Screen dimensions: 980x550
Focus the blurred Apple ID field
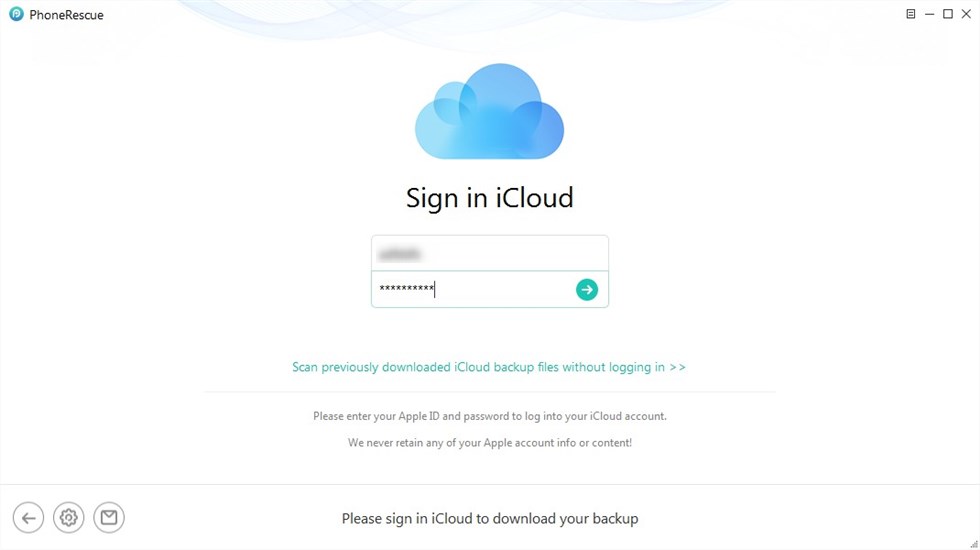pyautogui.click(x=489, y=253)
